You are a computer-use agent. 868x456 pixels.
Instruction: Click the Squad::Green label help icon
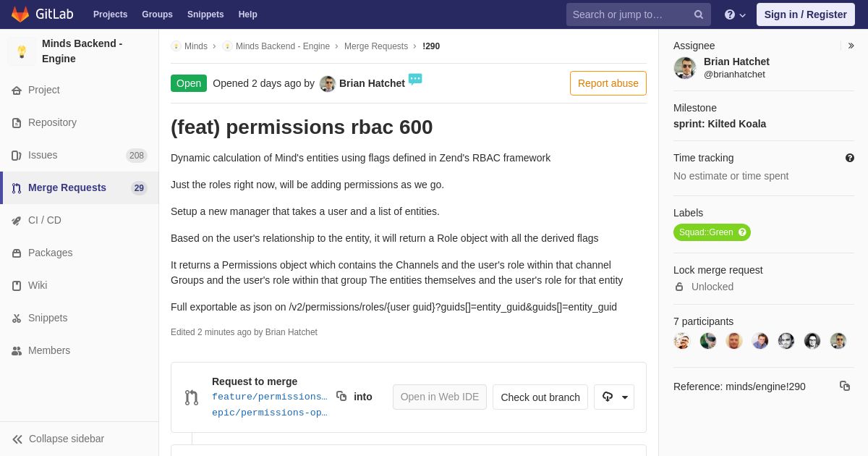pos(741,232)
